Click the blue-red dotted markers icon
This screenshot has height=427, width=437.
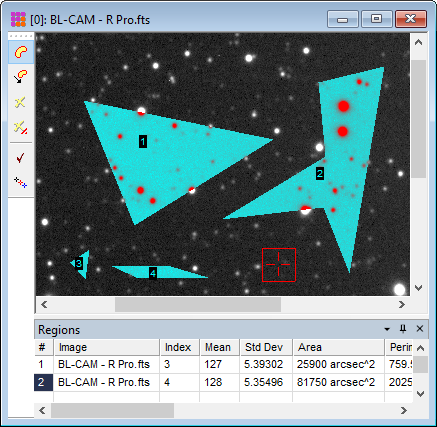point(21,182)
